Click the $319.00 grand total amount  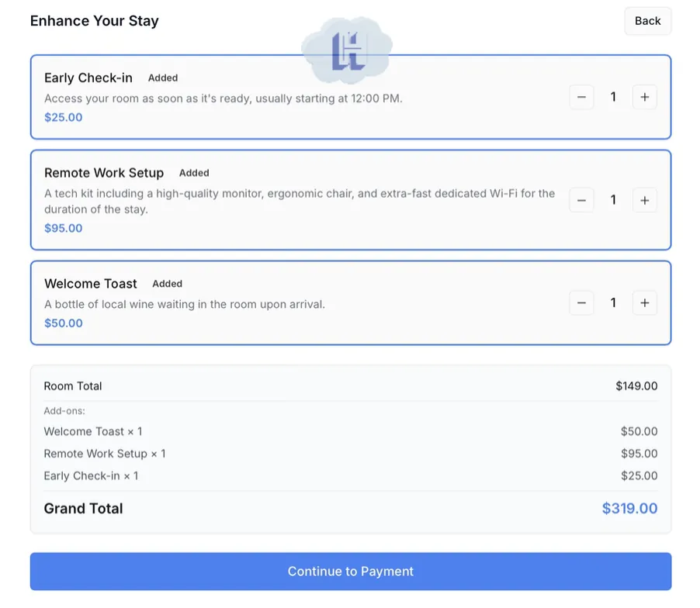coord(629,509)
